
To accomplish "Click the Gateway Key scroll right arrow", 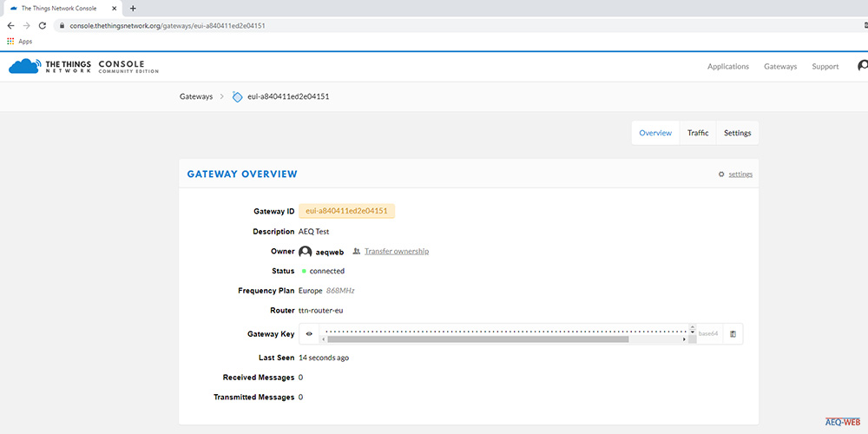I will tap(684, 339).
